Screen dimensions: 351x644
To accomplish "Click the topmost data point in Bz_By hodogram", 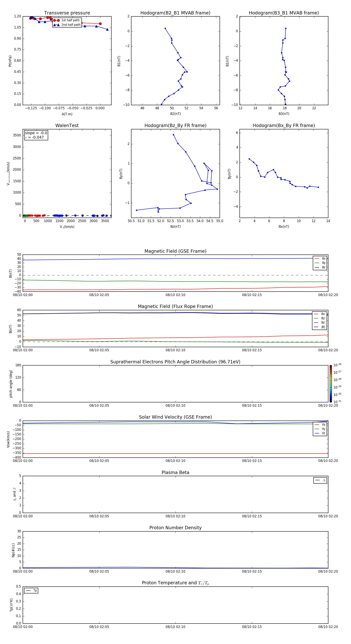I will pyautogui.click(x=173, y=135).
